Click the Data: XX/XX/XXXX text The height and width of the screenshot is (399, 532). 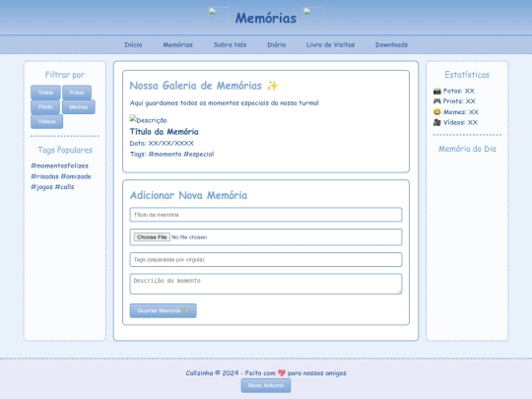pos(162,143)
